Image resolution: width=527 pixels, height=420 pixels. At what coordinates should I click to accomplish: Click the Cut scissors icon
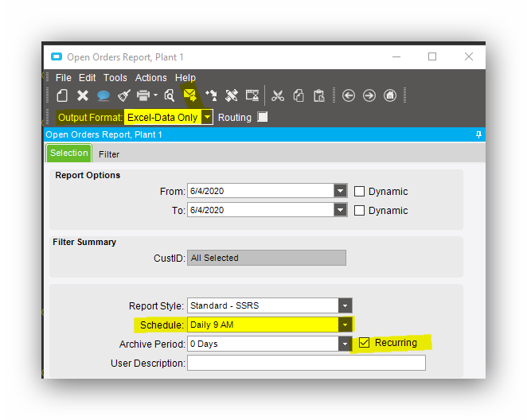278,95
